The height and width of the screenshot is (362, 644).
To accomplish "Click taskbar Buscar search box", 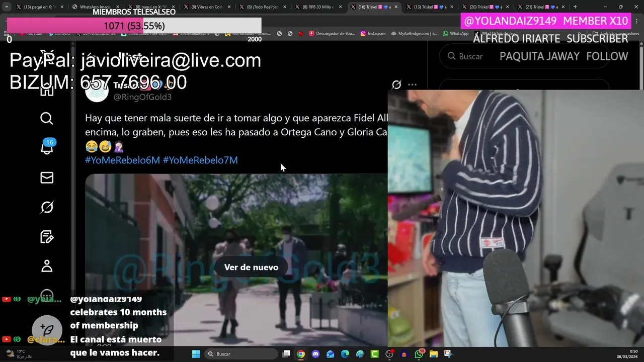I will click(x=241, y=354).
